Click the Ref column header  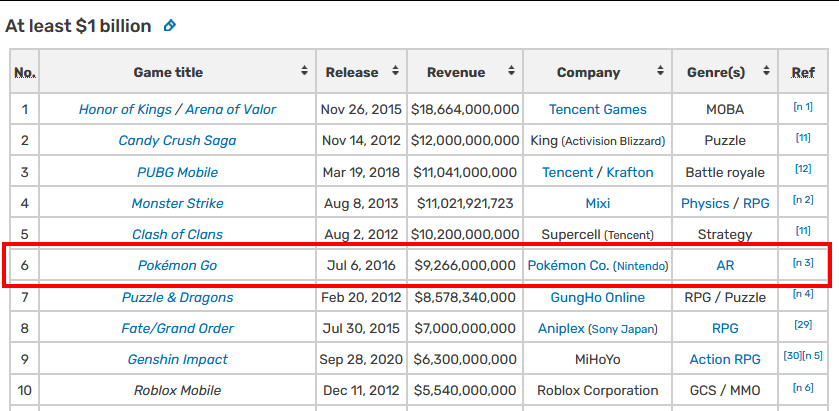point(803,72)
